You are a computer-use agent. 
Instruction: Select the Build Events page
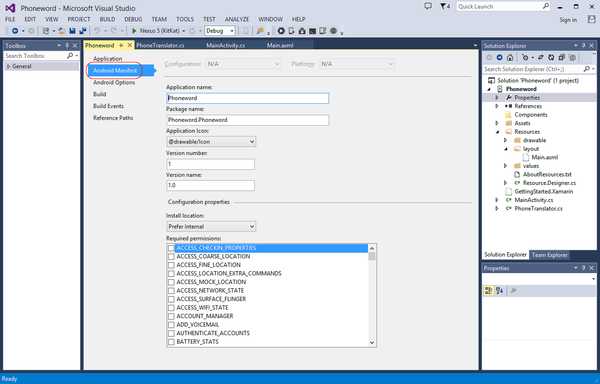(108, 106)
